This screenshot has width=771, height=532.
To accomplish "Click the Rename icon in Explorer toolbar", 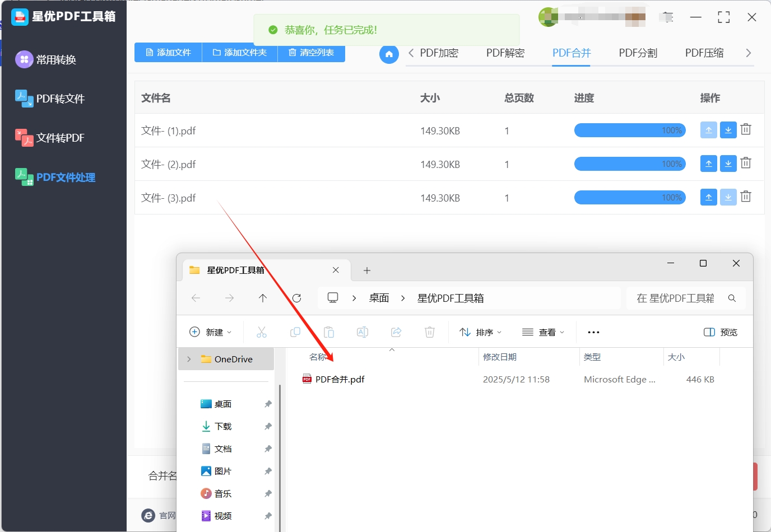I will (363, 332).
